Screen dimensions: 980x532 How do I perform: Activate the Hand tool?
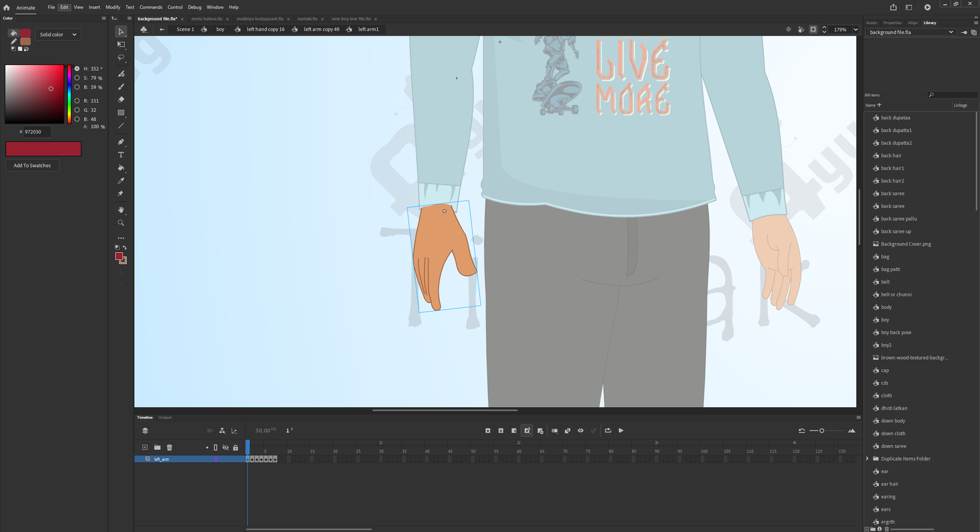click(x=121, y=210)
